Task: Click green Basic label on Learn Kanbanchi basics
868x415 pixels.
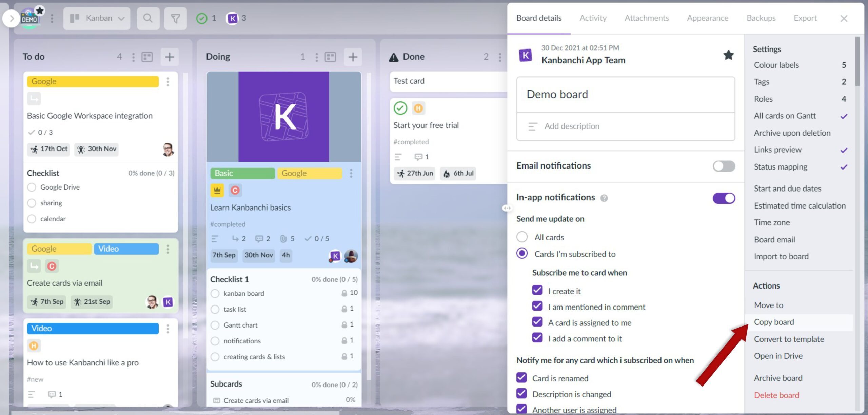Action: coord(242,173)
